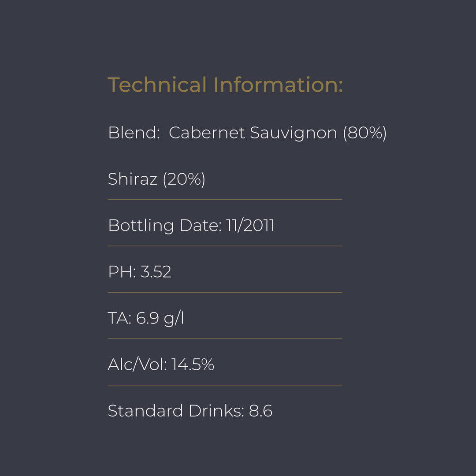This screenshot has width=476, height=476.
Task: Click the PH: 3.52 text
Action: click(x=139, y=272)
